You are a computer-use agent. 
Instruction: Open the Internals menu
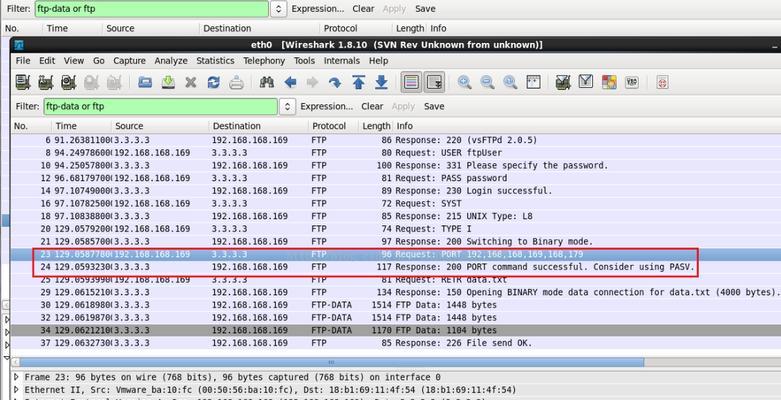342,61
